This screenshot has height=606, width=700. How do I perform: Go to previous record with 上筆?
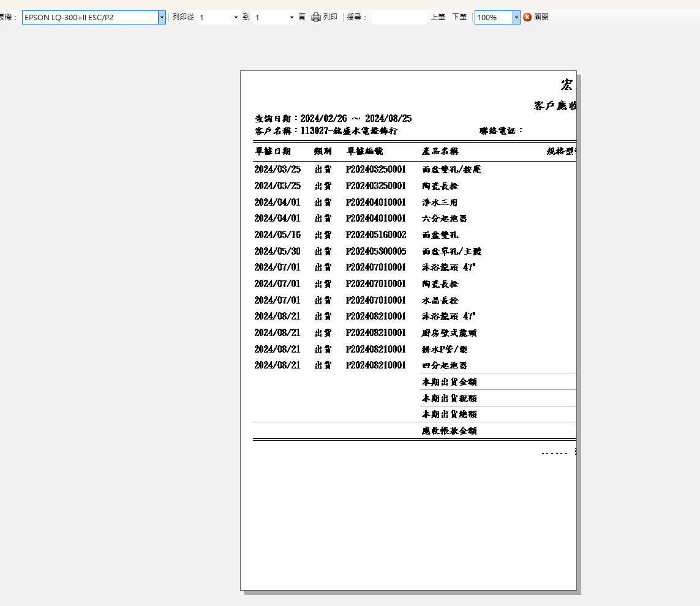coord(438,17)
